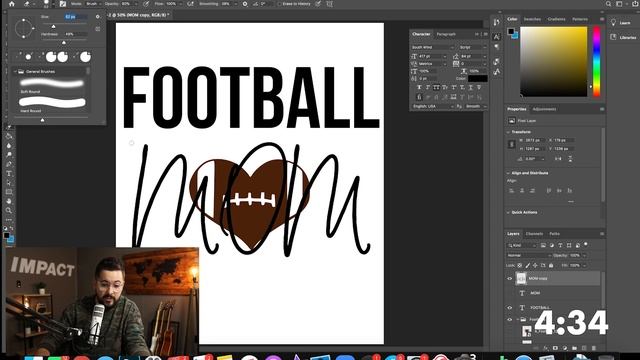Select the Pen tool in toolbar
The width and height of the screenshot is (640, 360).
9,164
